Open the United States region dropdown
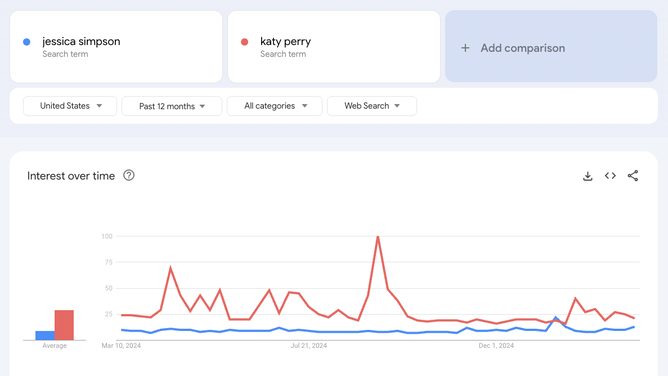This screenshot has height=376, width=668. [70, 106]
